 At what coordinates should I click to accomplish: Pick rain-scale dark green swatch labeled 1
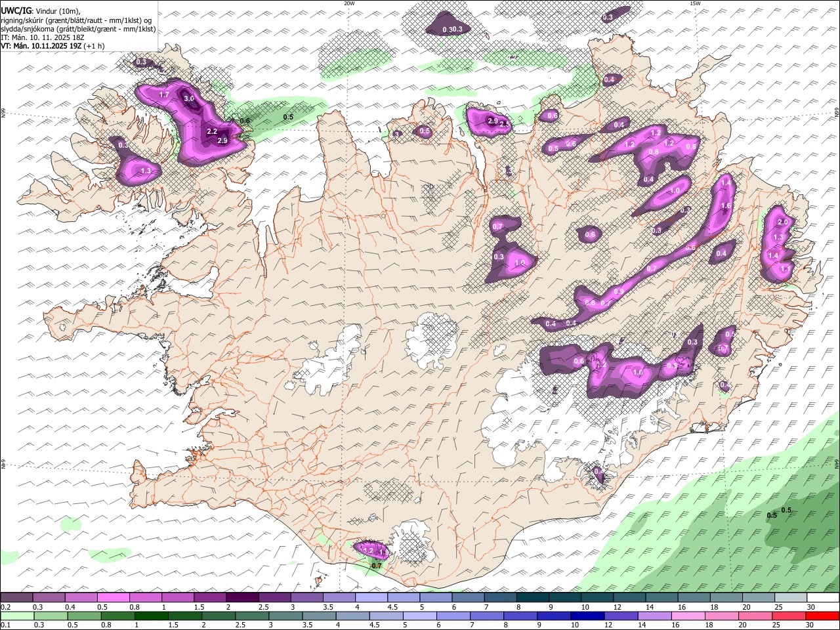click(x=152, y=616)
